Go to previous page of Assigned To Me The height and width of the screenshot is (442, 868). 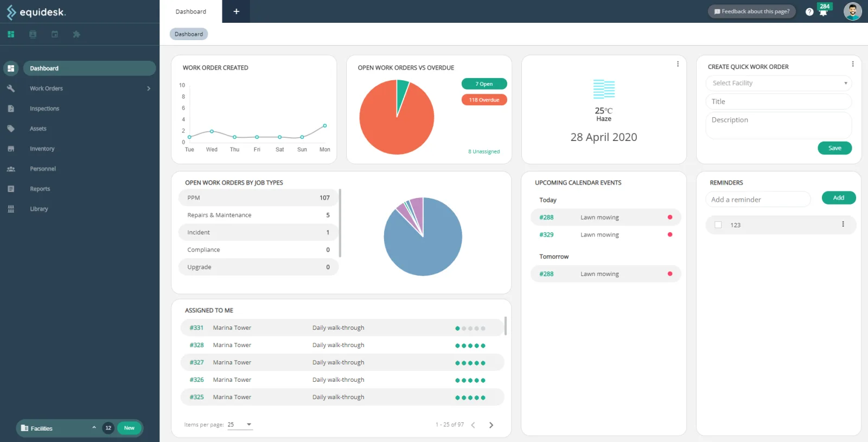tap(473, 425)
